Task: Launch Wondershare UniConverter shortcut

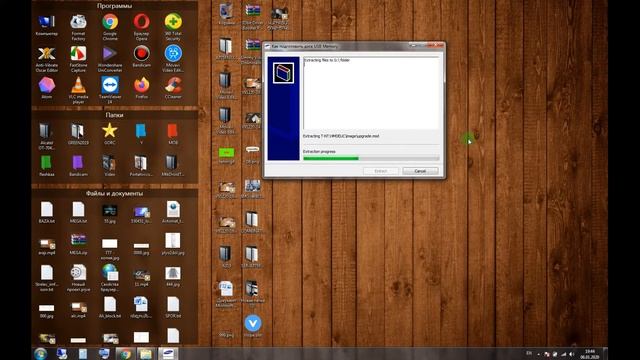Action: click(x=110, y=59)
